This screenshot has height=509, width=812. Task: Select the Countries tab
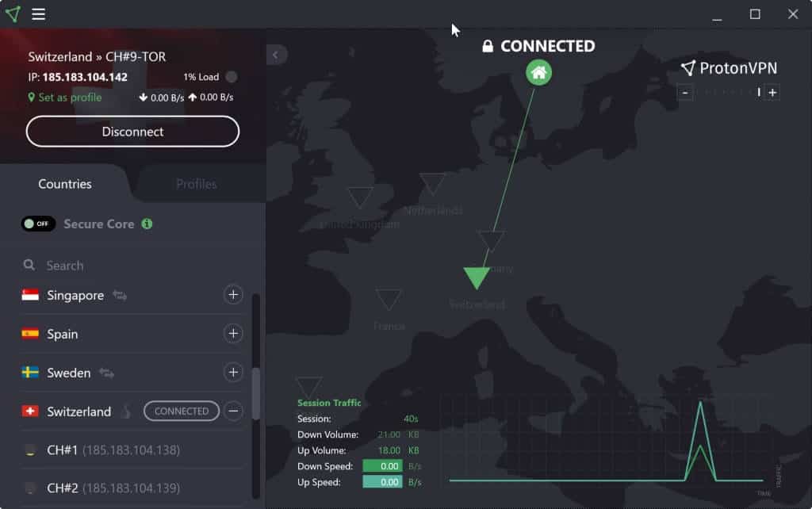point(65,184)
